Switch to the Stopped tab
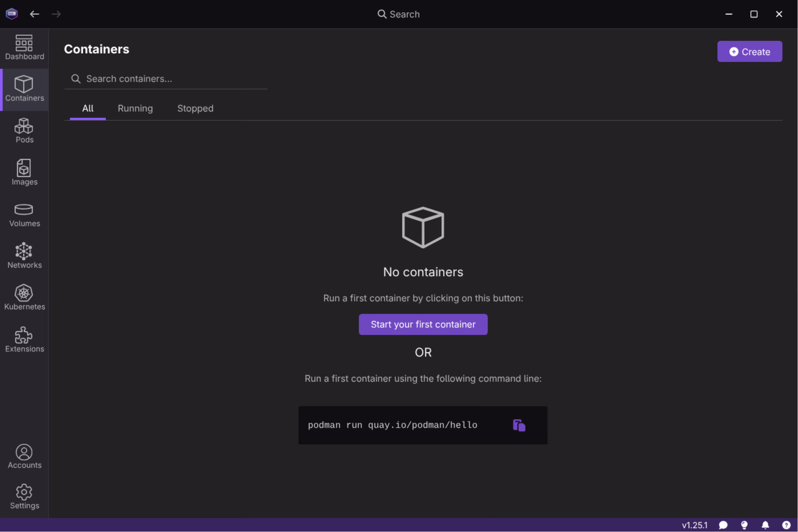 (195, 109)
